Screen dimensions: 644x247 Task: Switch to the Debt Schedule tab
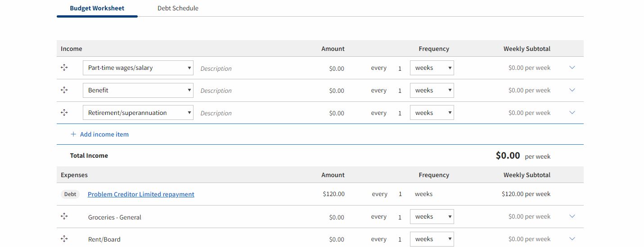click(x=178, y=8)
